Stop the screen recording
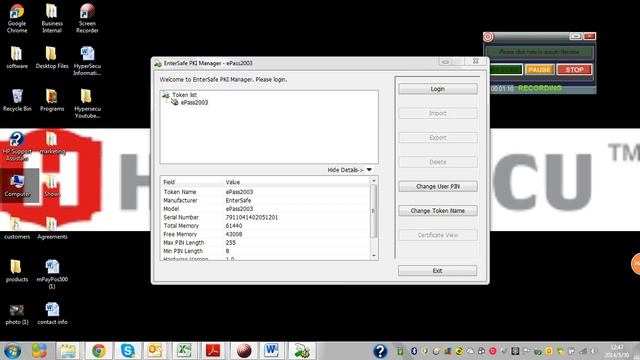640x360 pixels. (574, 69)
